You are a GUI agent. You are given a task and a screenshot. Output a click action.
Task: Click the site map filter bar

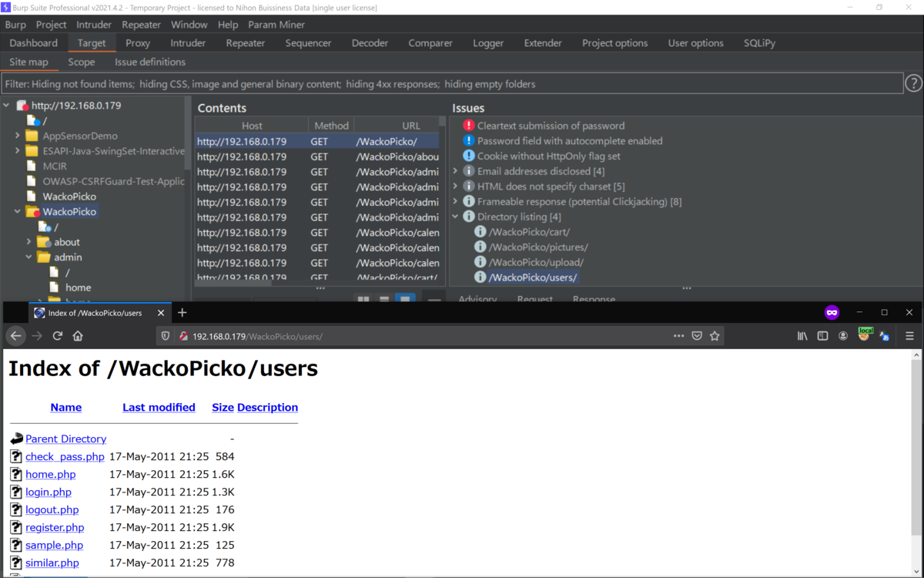tap(452, 83)
